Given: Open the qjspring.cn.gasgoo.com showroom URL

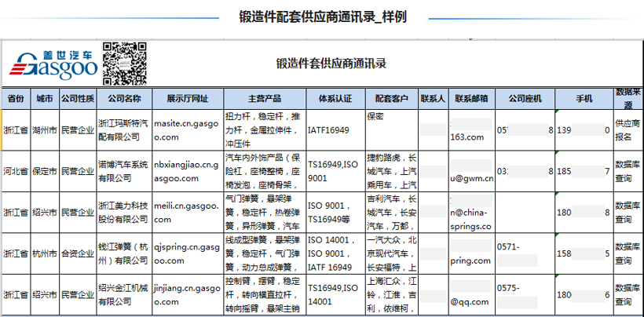Looking at the screenshot, I should [x=188, y=253].
